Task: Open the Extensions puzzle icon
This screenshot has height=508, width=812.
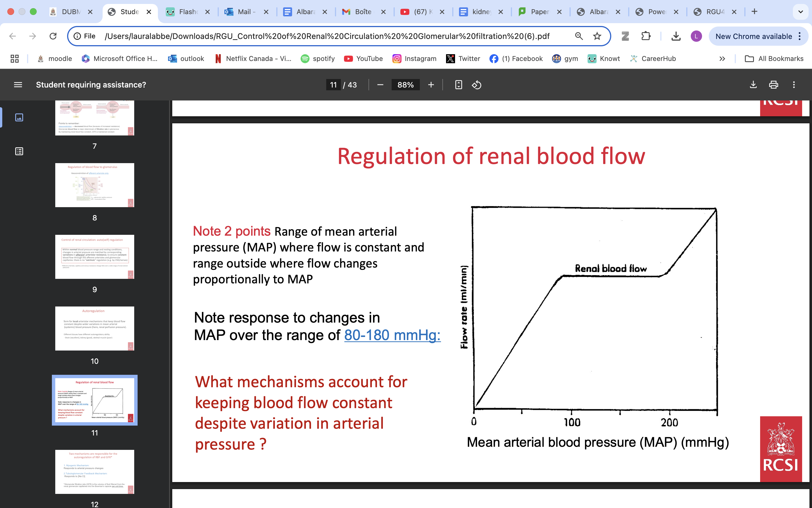Action: pos(646,36)
